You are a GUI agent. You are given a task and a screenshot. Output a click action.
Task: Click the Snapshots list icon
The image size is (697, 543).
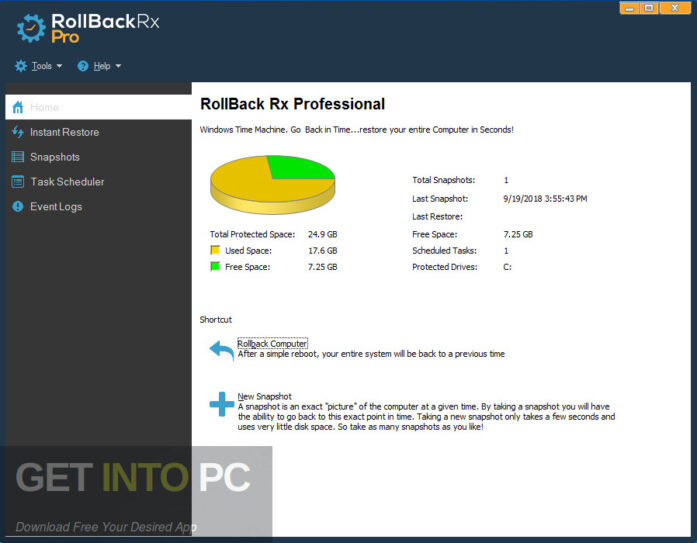pos(18,157)
